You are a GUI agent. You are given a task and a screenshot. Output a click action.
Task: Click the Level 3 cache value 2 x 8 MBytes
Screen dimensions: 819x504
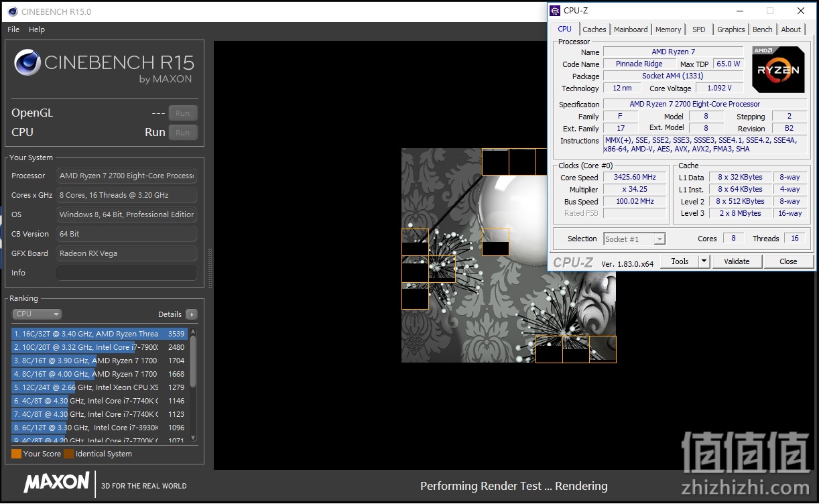(739, 213)
